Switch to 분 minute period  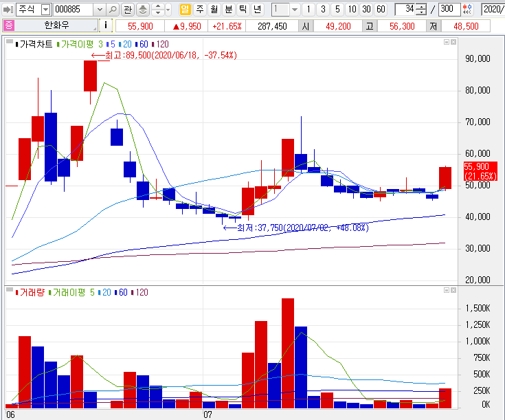pos(228,10)
